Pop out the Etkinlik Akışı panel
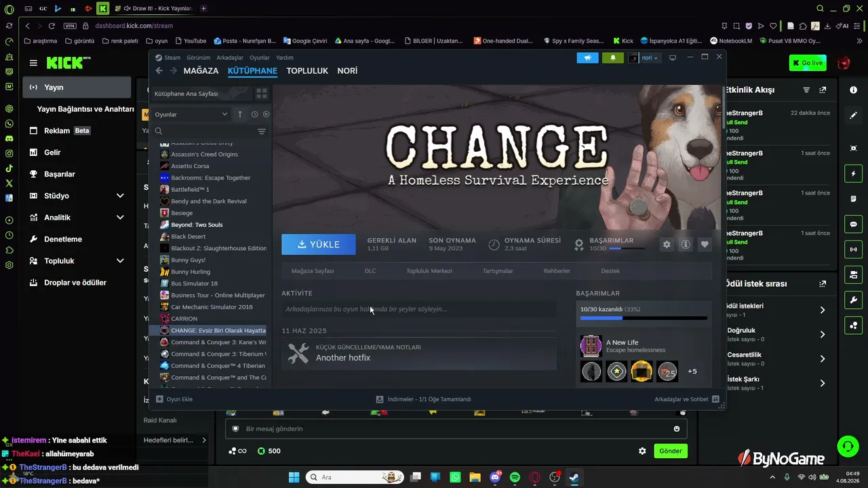868x488 pixels. pyautogui.click(x=823, y=90)
